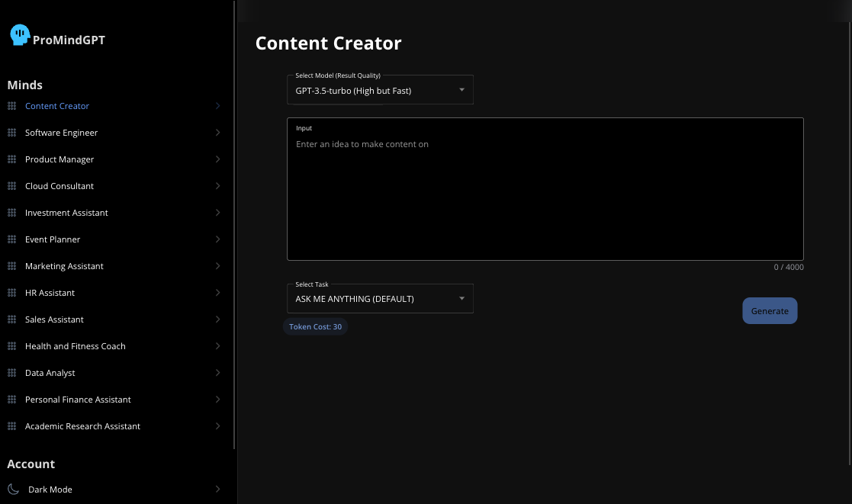Open the Sales Assistant mind
The image size is (852, 504).
[x=54, y=319]
